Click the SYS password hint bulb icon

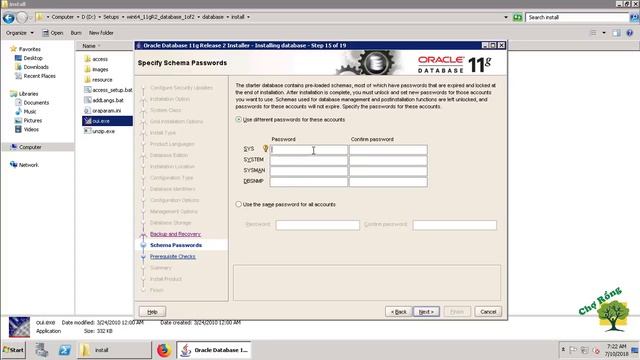(265, 149)
